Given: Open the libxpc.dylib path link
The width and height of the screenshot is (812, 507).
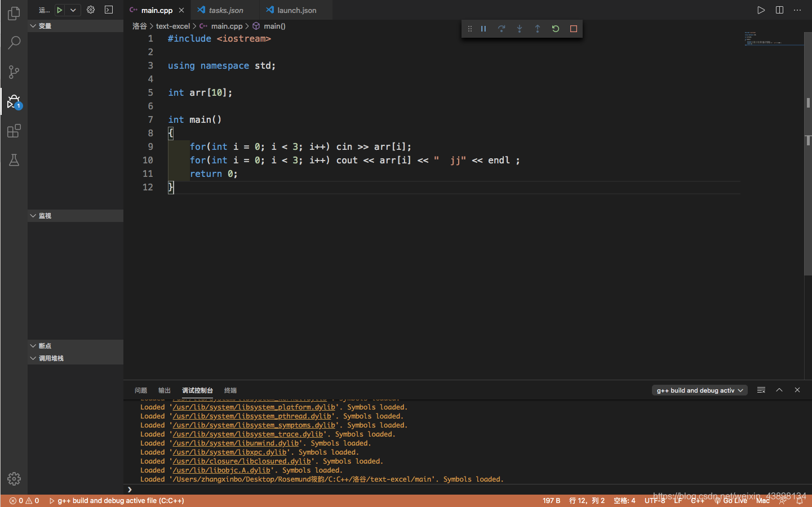Looking at the screenshot, I should (x=229, y=452).
